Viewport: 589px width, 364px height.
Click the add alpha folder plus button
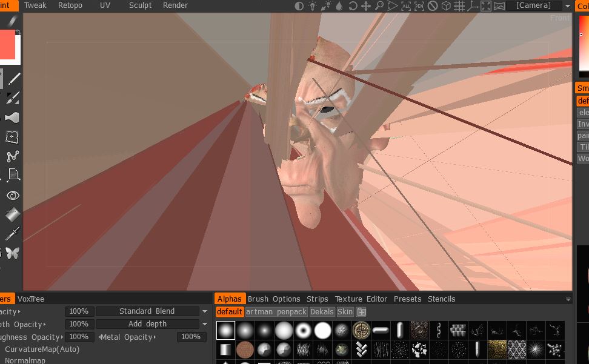(361, 312)
